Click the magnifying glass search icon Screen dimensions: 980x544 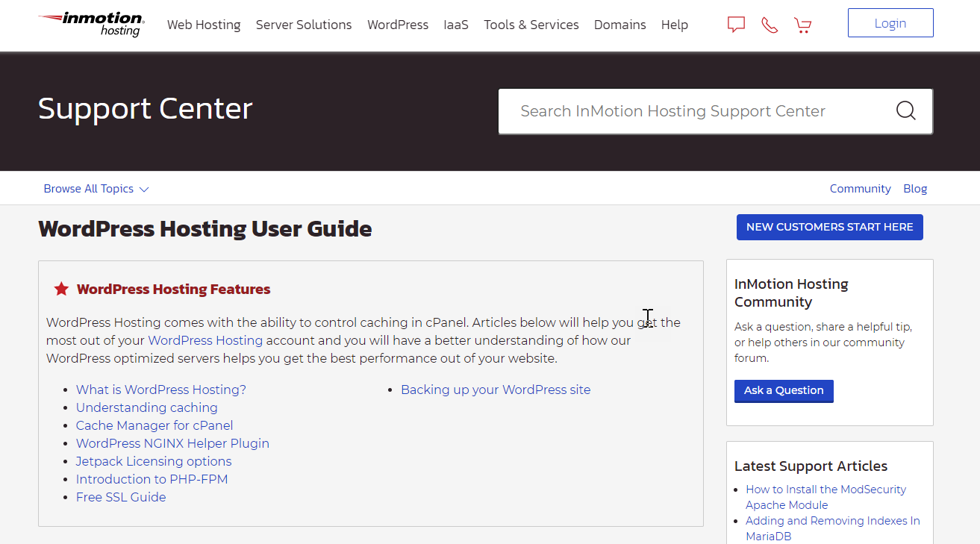(905, 110)
